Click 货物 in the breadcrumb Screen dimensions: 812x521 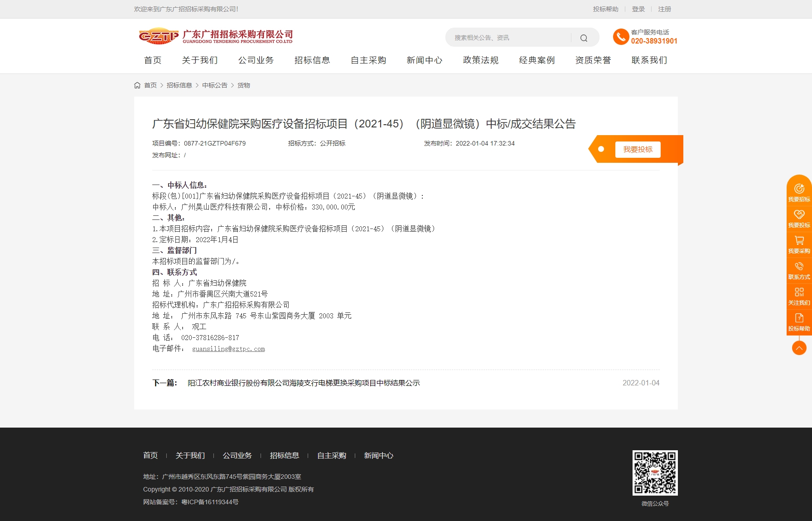coord(244,85)
